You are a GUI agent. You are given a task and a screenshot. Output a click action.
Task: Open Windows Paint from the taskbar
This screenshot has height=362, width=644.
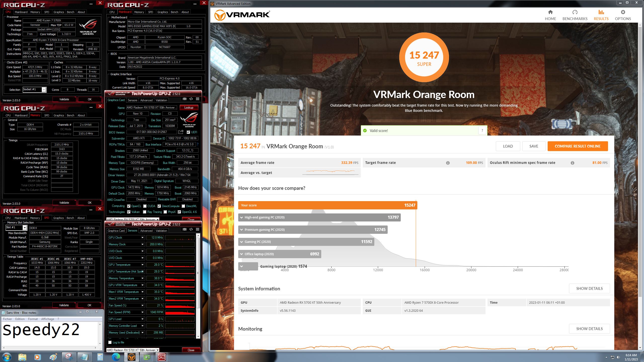point(53,357)
